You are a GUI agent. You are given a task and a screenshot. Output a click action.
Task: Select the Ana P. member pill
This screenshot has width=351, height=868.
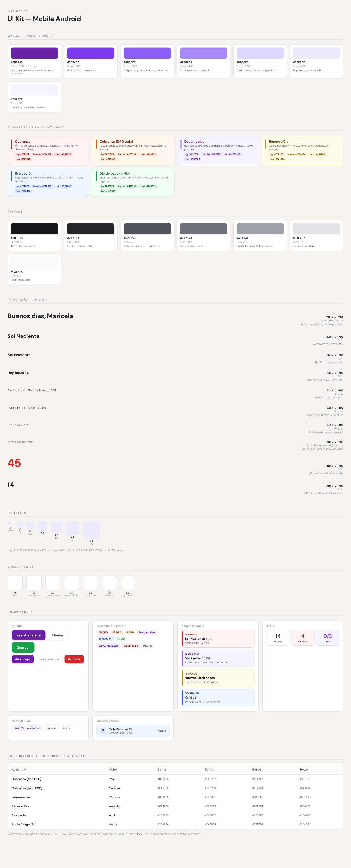[66, 728]
